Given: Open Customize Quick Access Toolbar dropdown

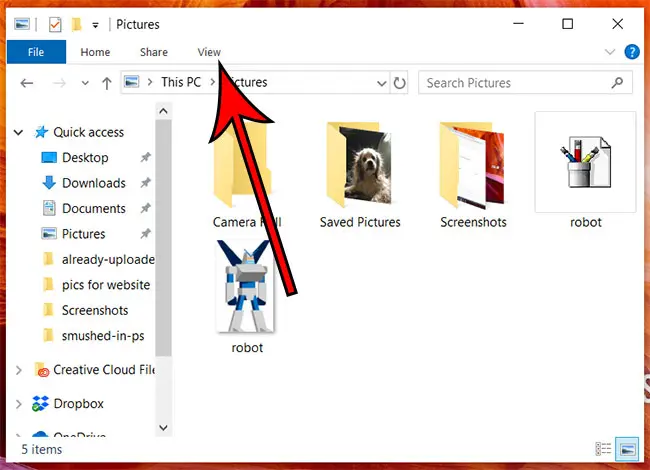Looking at the screenshot, I should (95, 25).
